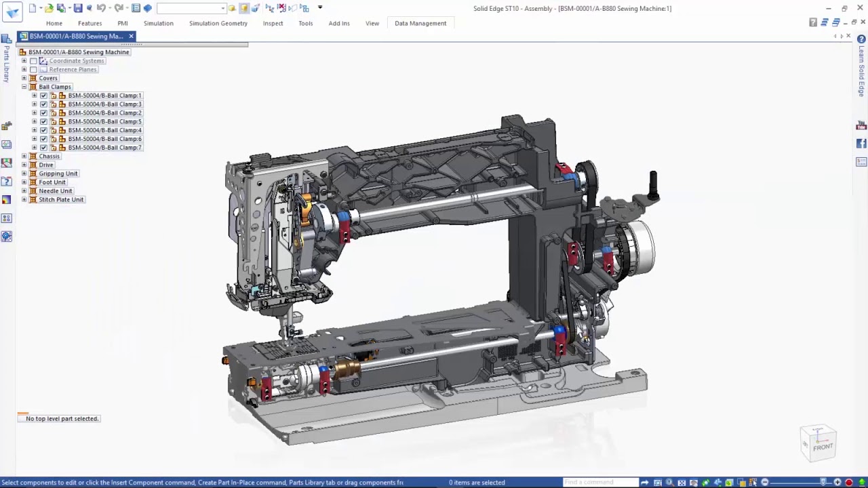The width and height of the screenshot is (868, 488).
Task: Click the zoom slider handle in status bar
Action: (x=824, y=483)
